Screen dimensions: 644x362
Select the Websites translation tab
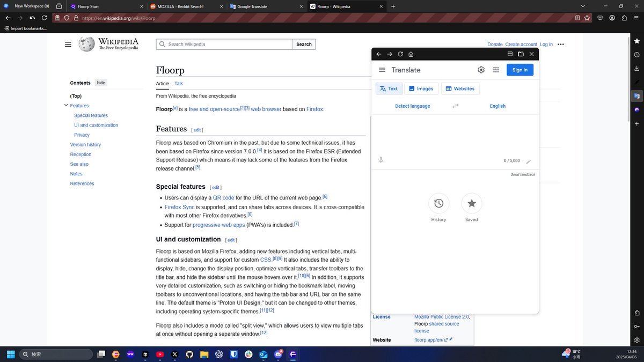[460, 88]
